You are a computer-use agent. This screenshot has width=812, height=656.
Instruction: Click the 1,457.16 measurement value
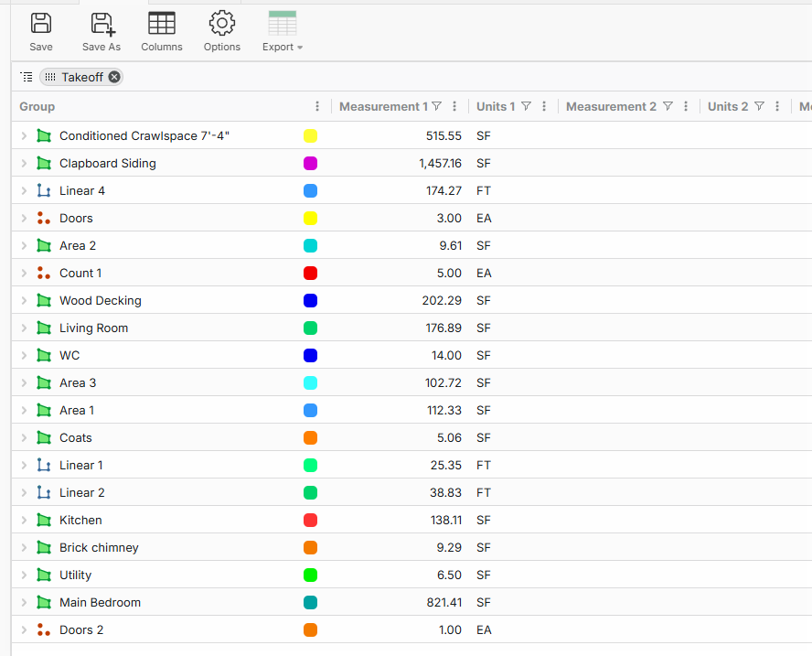tap(440, 163)
